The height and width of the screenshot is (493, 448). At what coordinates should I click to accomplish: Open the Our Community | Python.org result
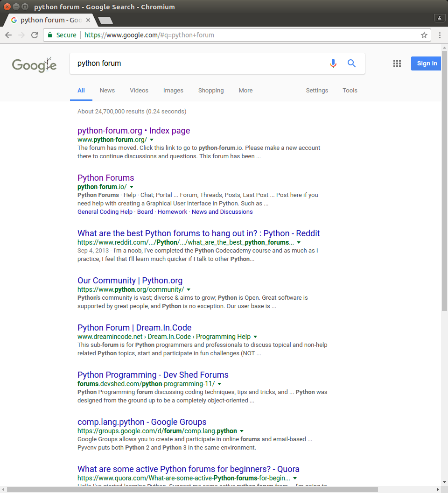point(130,281)
